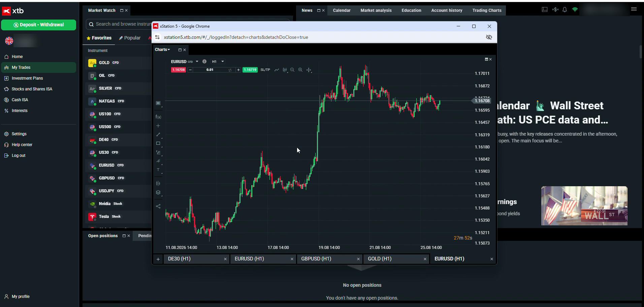644x307 pixels.
Task: Click the Wall Street news thumbnail
Action: click(x=584, y=205)
